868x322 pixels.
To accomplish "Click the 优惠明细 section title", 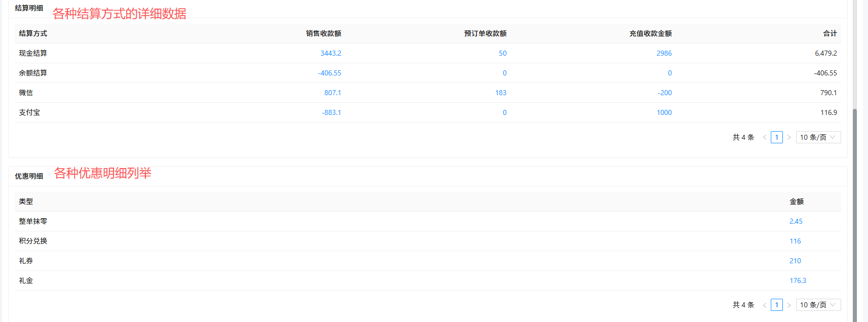I will point(29,176).
